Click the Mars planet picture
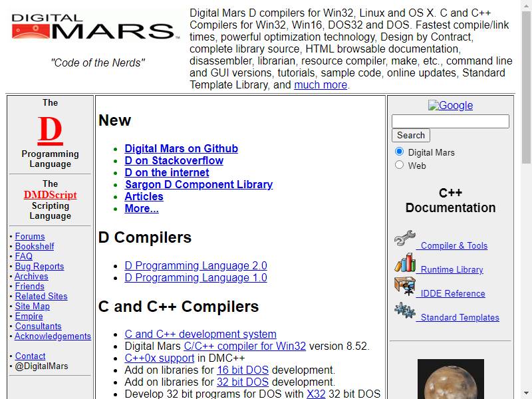Screen dimensions: 532x399 pos(451,379)
